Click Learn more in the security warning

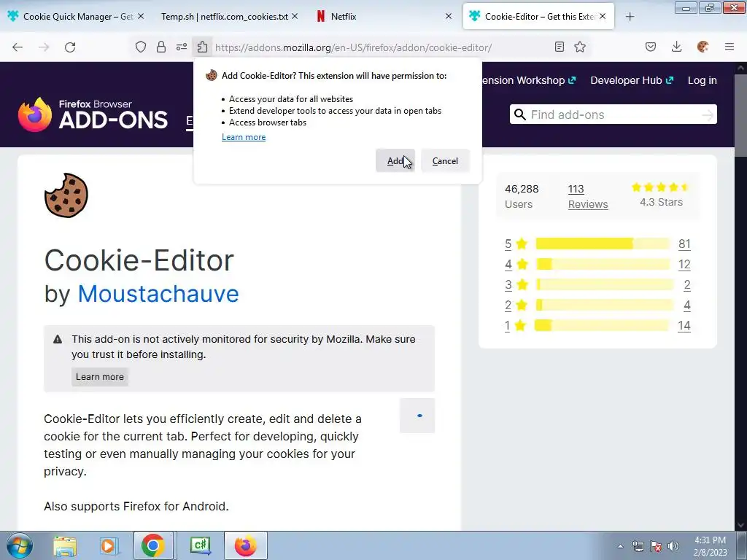[99, 377]
